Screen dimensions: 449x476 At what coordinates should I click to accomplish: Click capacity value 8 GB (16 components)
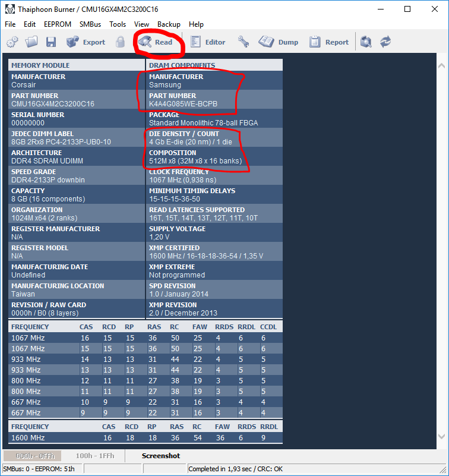[48, 199]
